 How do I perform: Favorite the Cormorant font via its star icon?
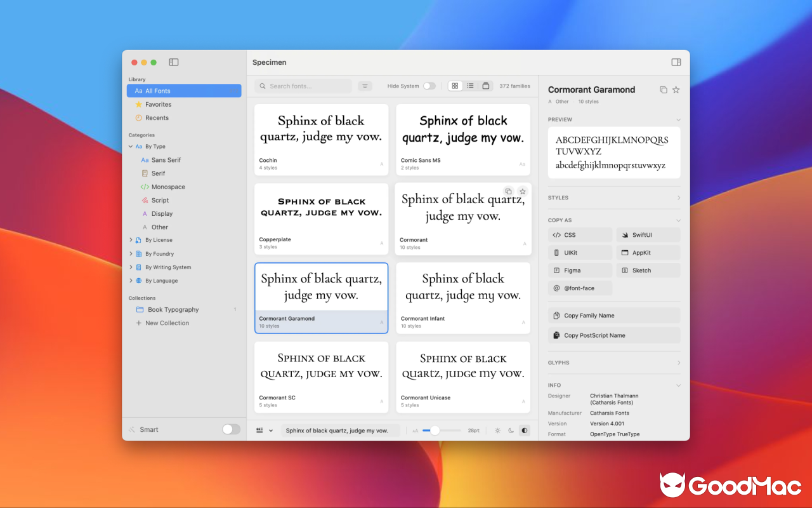pyautogui.click(x=522, y=191)
